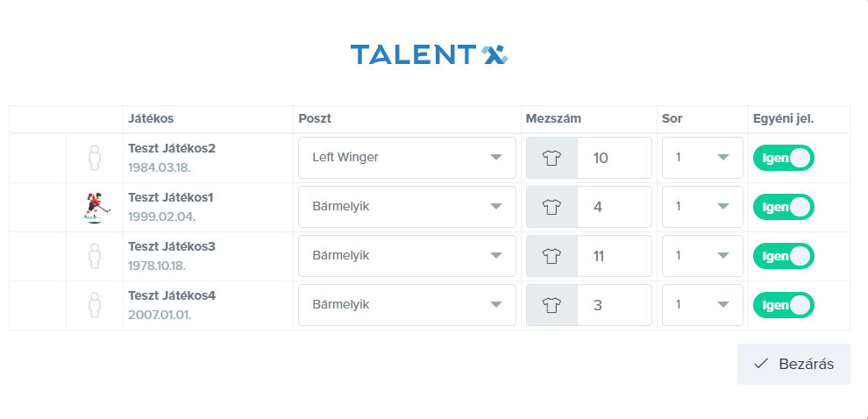Click the jersey icon beside number 10

point(551,159)
